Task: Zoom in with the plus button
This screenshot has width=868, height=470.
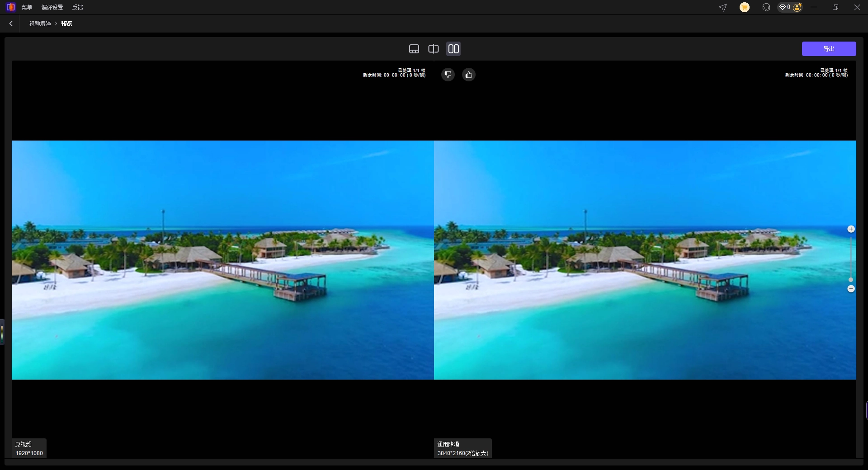Action: (x=851, y=229)
